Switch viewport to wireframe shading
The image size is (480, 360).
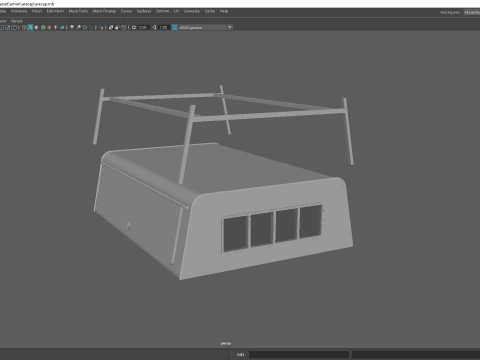pyautogui.click(x=24, y=27)
